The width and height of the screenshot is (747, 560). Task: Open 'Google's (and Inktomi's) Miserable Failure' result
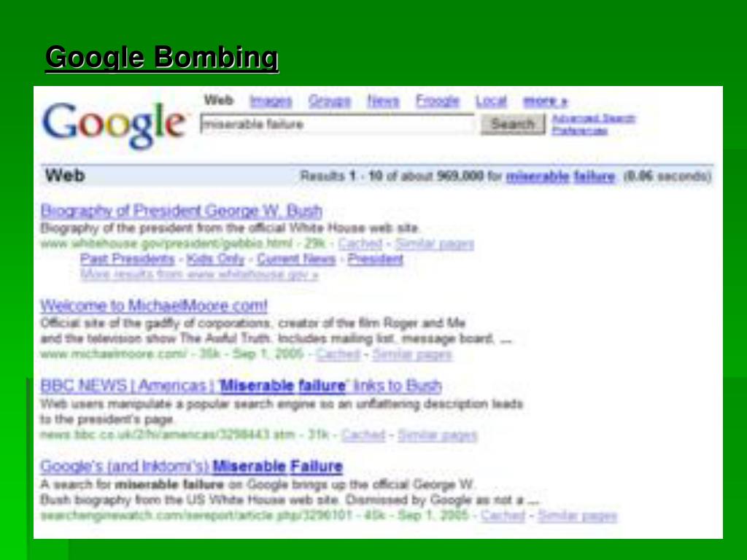pyautogui.click(x=192, y=467)
